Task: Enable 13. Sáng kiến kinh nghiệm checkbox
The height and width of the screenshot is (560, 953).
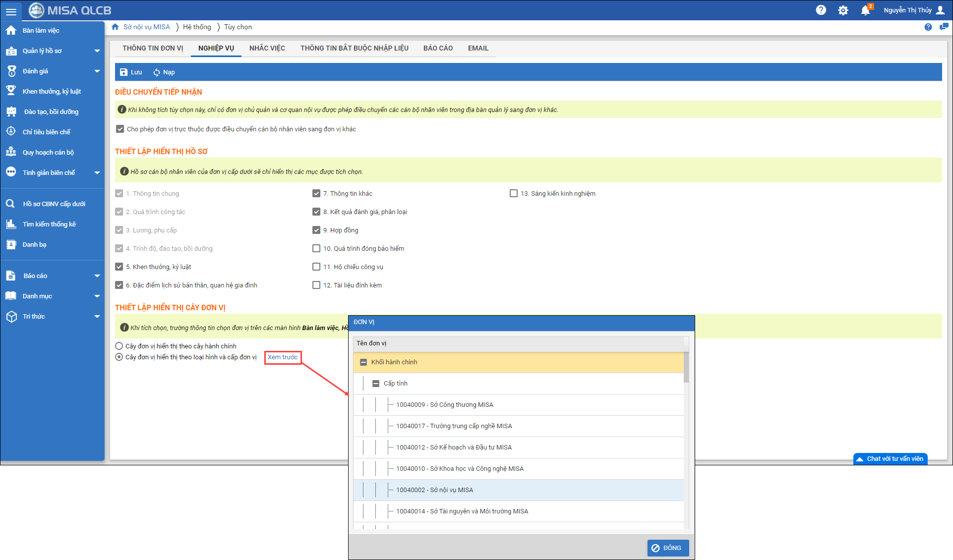Action: (514, 193)
